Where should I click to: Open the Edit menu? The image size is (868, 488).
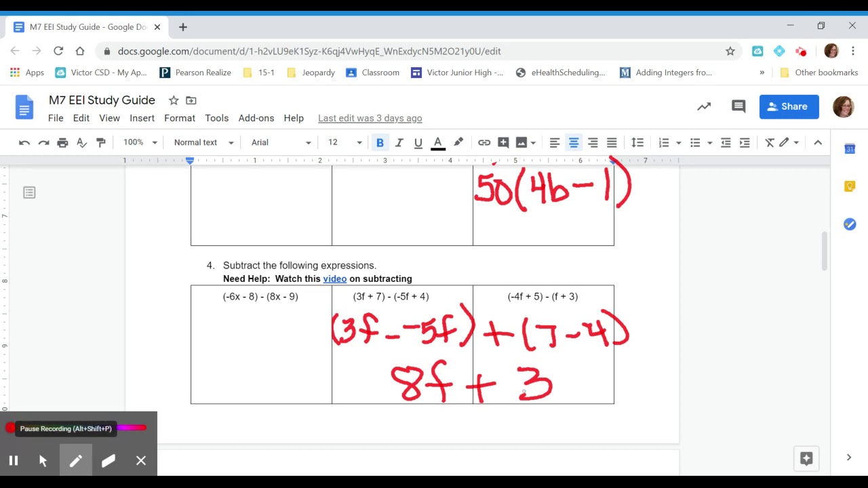click(81, 118)
